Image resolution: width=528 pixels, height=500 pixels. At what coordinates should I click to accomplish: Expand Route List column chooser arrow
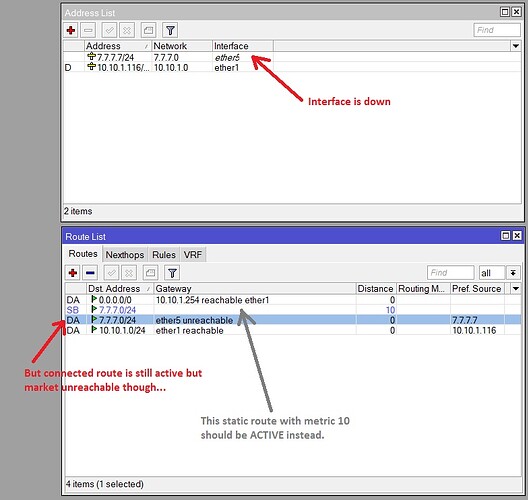tap(516, 289)
